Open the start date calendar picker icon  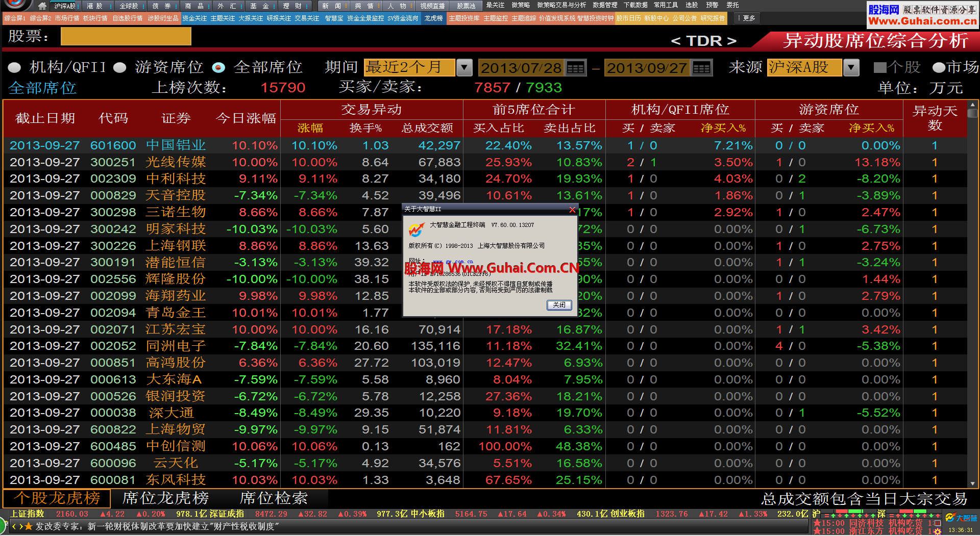[575, 68]
